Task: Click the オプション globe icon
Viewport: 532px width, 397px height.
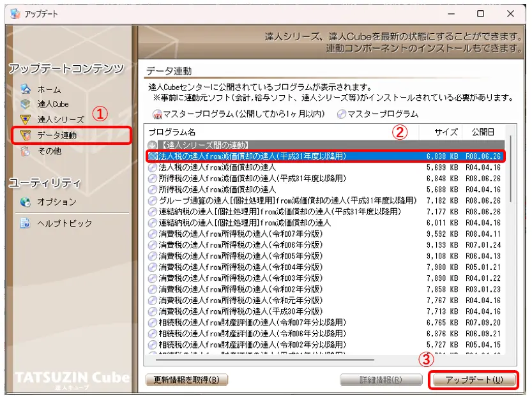Action: (26, 202)
